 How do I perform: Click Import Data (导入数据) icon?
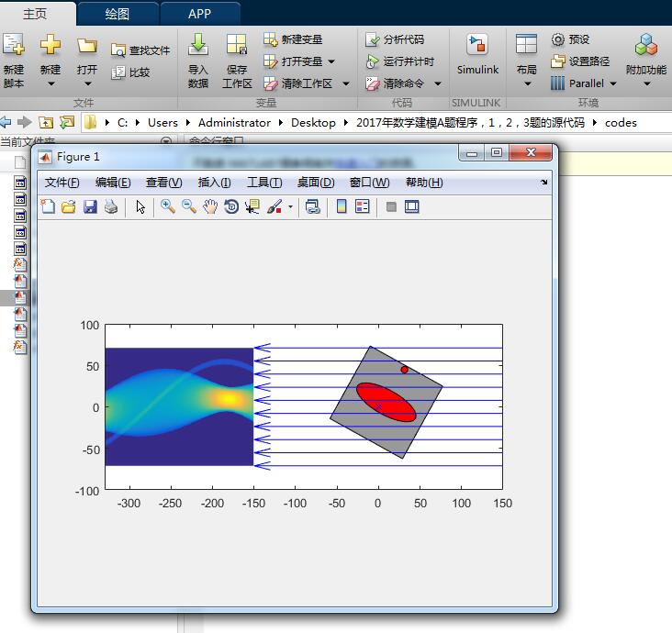pyautogui.click(x=198, y=45)
